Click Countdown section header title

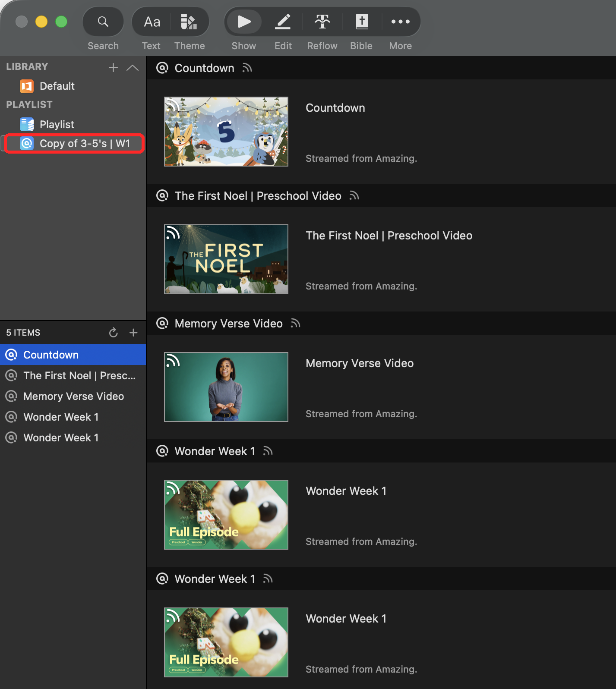pos(204,68)
